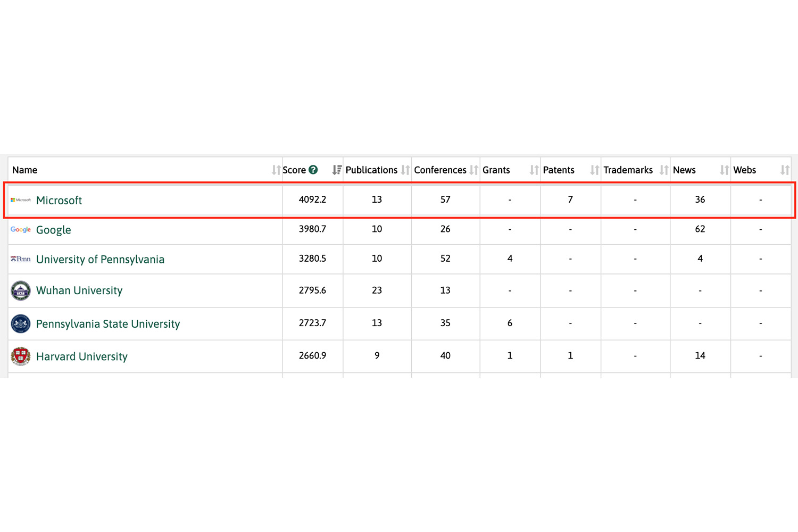798x532 pixels.
Task: Click the News sort arrows icon
Action: [x=725, y=170]
